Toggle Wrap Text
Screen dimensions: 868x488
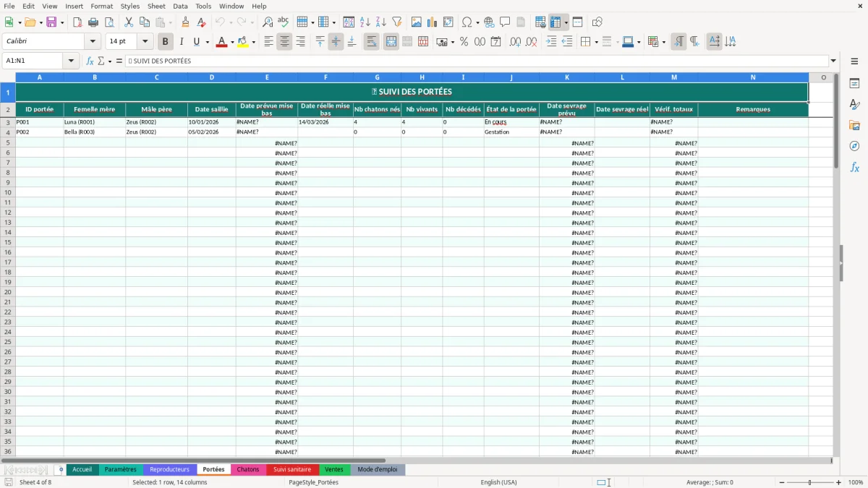pos(372,42)
